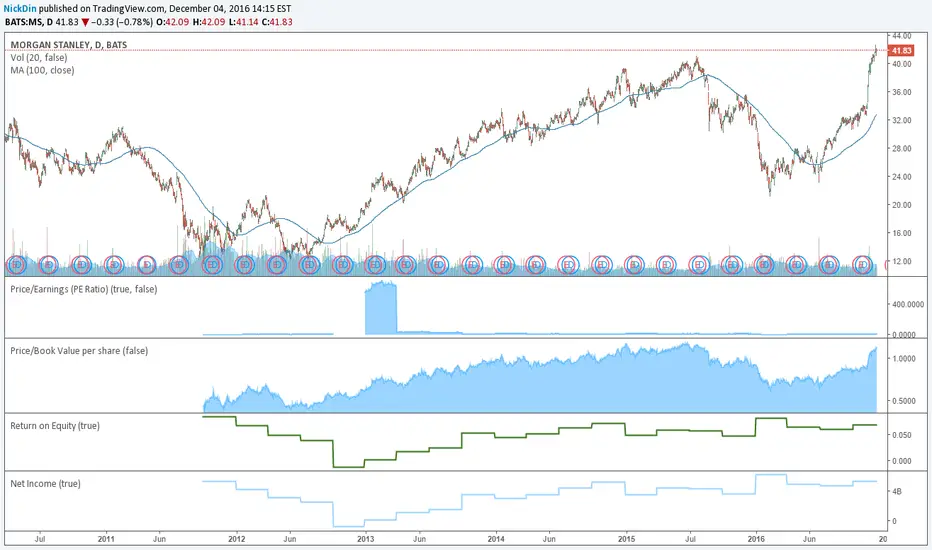Click the 0.050 return on equity axis value
This screenshot has width=932, height=550.
[x=902, y=435]
